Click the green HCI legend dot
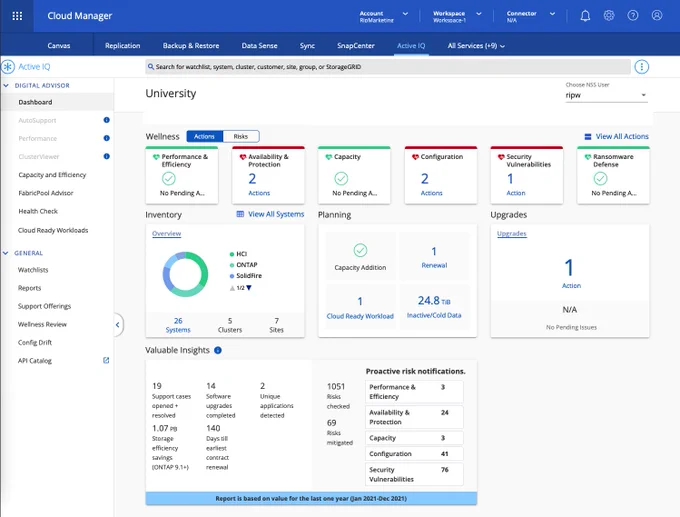Image resolution: width=680 pixels, height=517 pixels. tap(232, 254)
